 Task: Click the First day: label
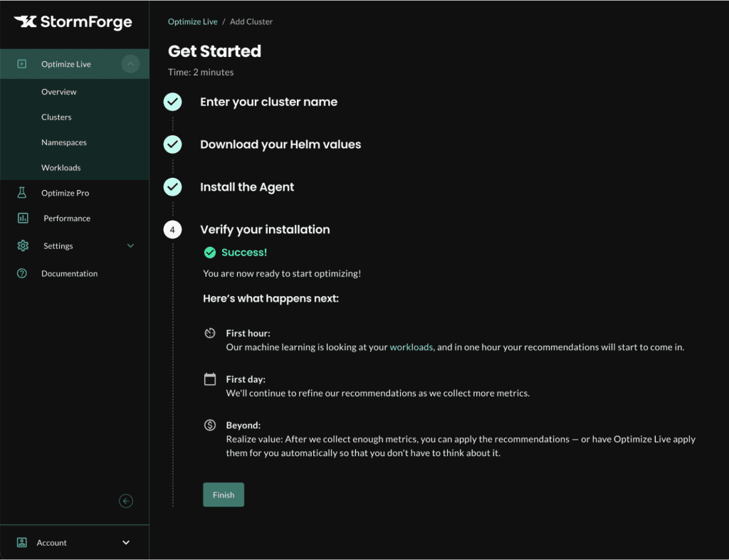click(246, 379)
